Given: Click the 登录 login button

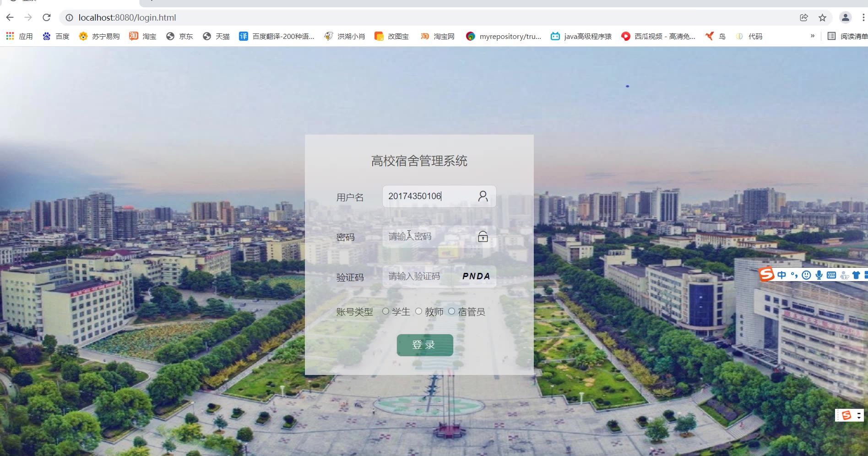Looking at the screenshot, I should click(x=425, y=345).
